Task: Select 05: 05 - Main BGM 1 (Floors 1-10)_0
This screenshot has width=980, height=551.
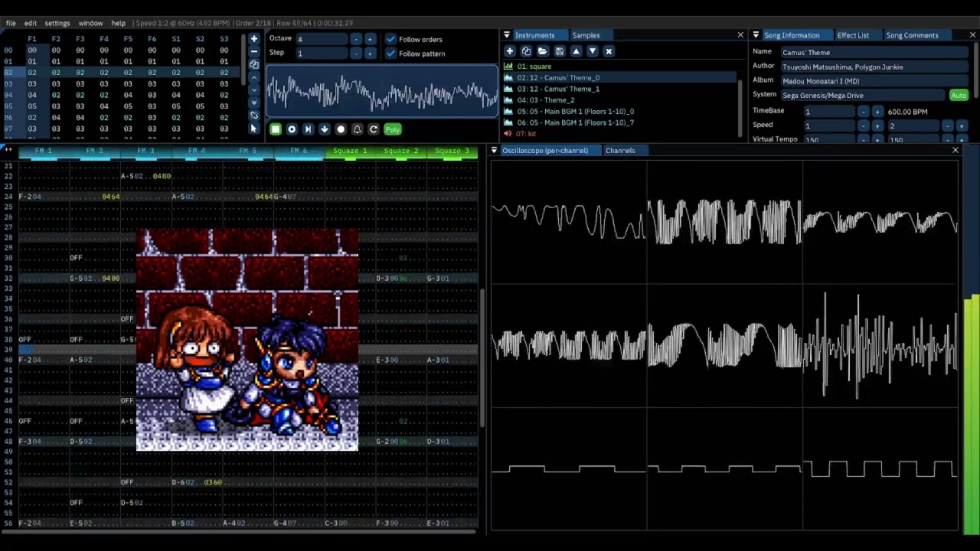Action: click(619, 112)
